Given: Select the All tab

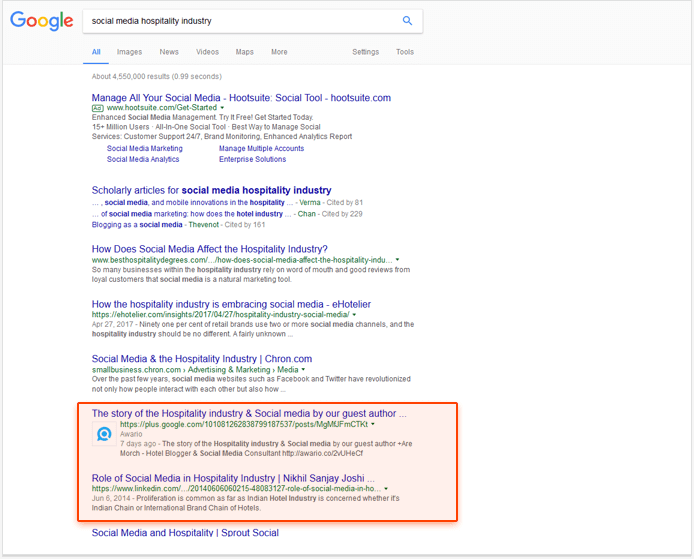Looking at the screenshot, I should point(96,52).
